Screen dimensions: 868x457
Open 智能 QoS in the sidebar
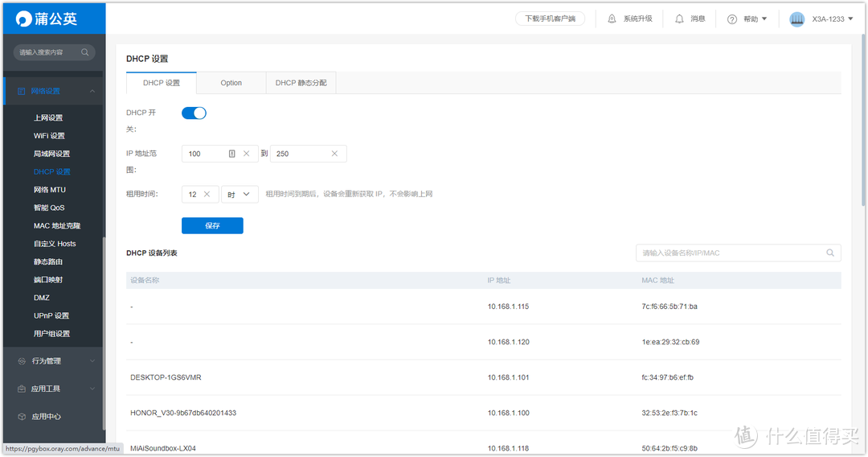click(49, 208)
